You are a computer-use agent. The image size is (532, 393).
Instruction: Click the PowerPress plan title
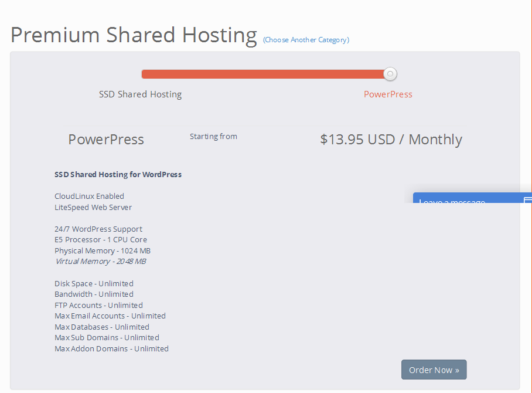coord(106,140)
